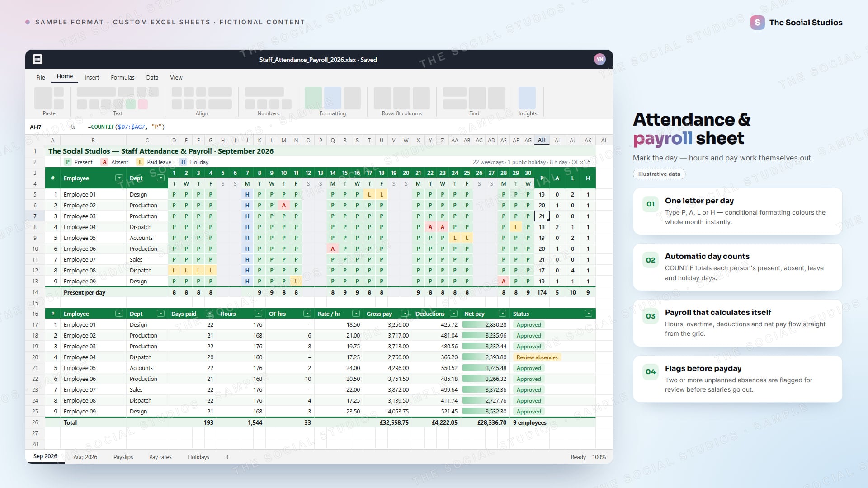Click the formula bar with COUNTIF formula
Viewport: 868px width, 488px height.
(x=347, y=127)
